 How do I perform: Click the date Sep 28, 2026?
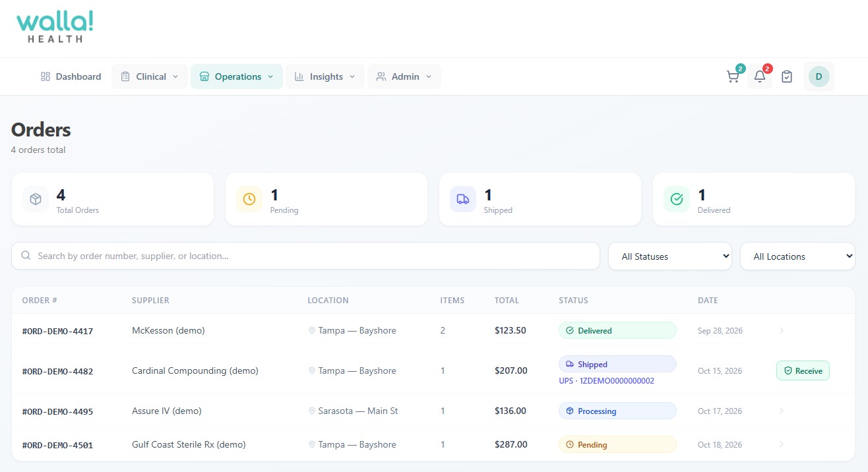(720, 331)
